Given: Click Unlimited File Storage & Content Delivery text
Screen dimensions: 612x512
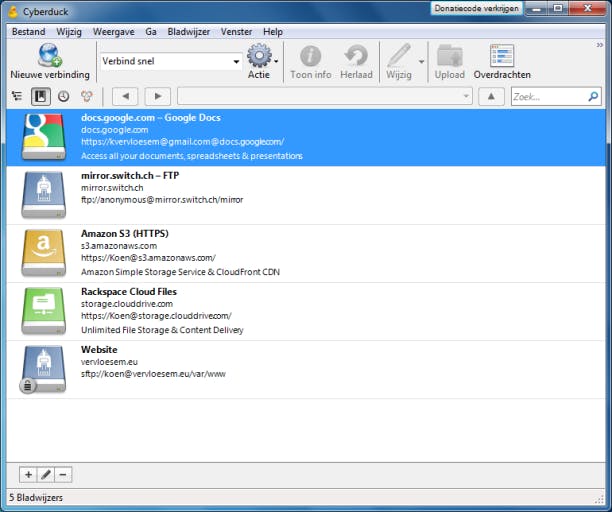Looking at the screenshot, I should [x=162, y=330].
